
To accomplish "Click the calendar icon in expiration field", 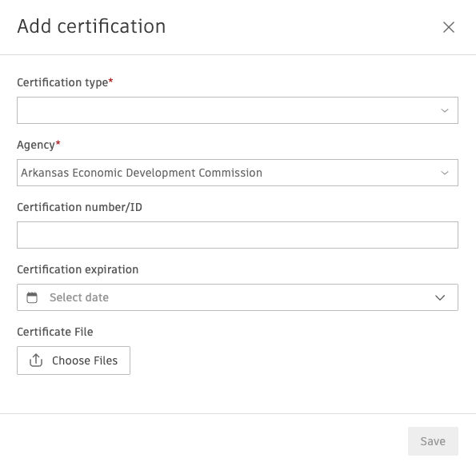I will 32,297.
